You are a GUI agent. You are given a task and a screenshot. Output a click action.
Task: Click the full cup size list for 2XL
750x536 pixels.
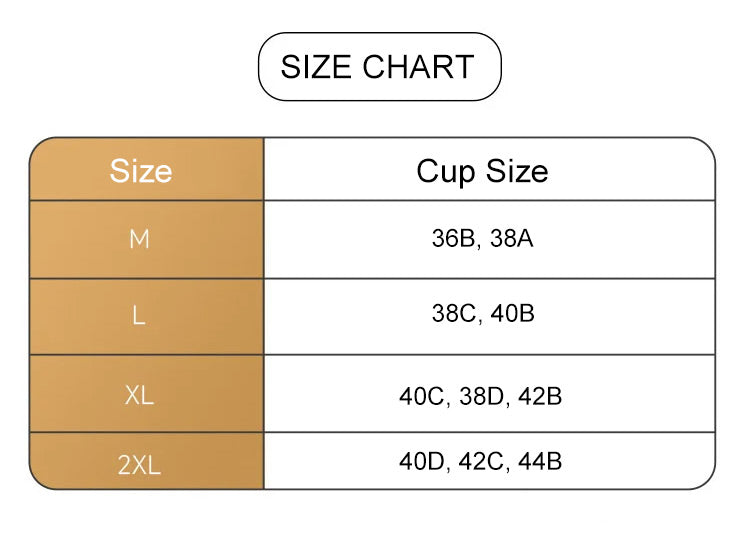coord(481,462)
